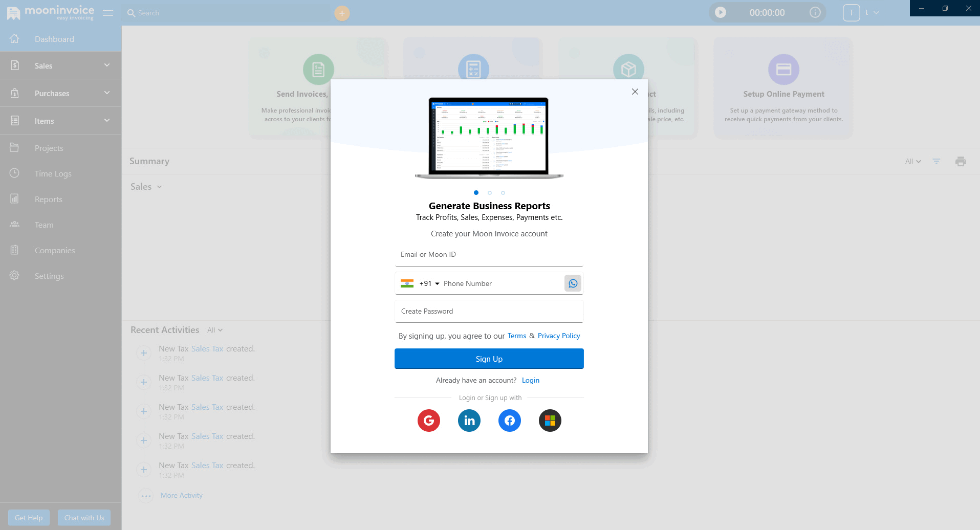
Task: Click the Summary print icon
Action: [x=961, y=161]
